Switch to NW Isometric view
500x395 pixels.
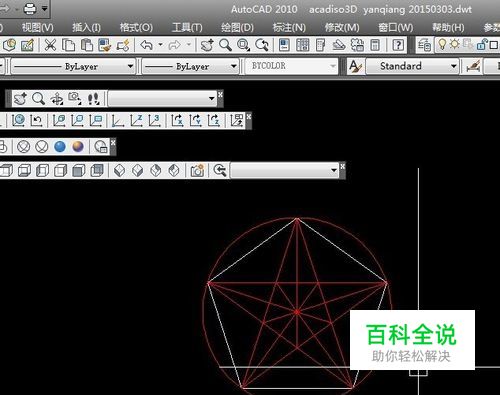click(x=174, y=171)
